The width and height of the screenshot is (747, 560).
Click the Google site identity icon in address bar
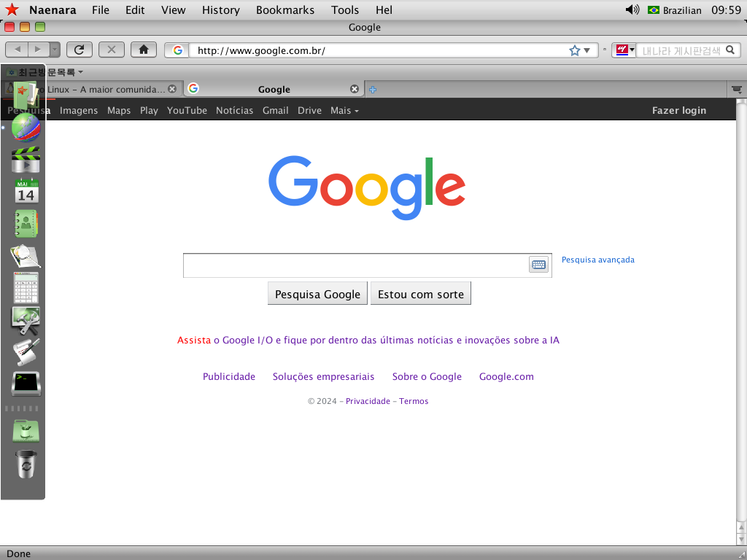click(178, 50)
